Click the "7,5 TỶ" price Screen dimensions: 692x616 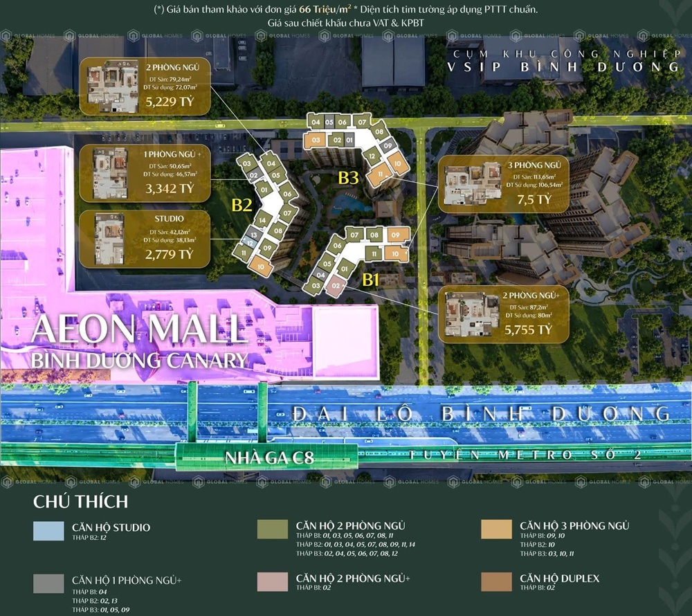coord(534,199)
